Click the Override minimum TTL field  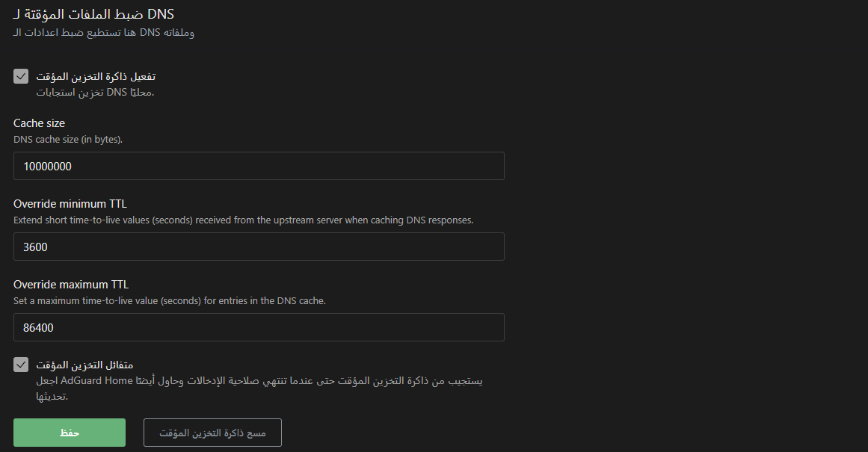(259, 247)
